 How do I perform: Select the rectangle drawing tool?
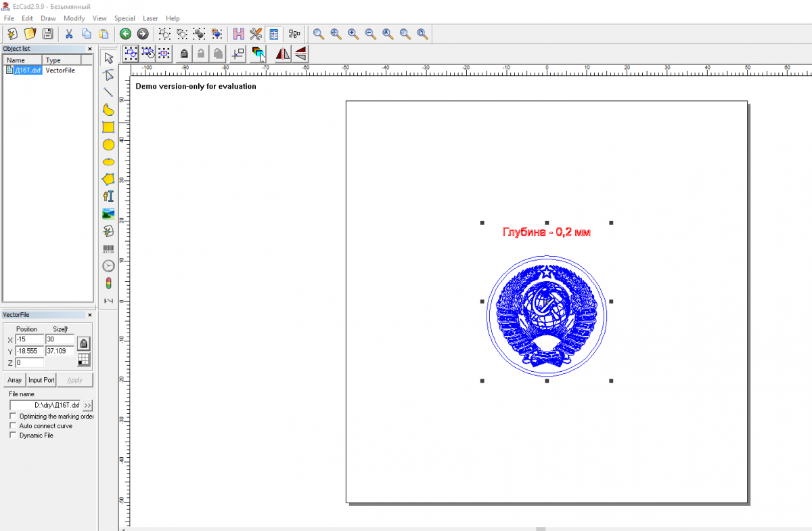click(108, 127)
